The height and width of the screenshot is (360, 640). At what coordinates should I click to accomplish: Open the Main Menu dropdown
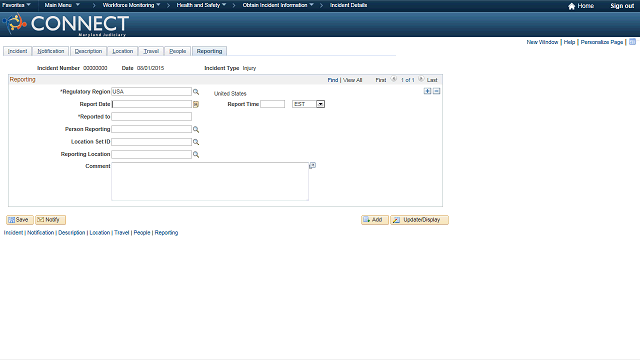[62, 5]
